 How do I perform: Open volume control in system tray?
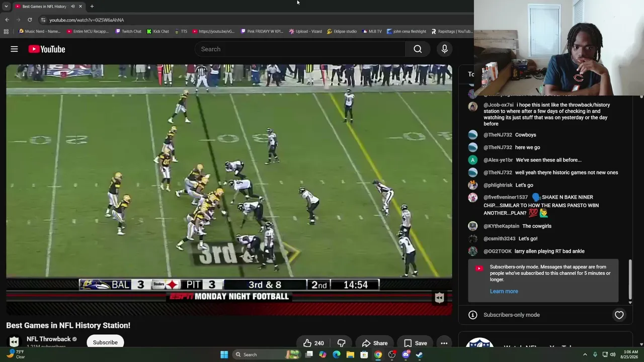point(613,354)
